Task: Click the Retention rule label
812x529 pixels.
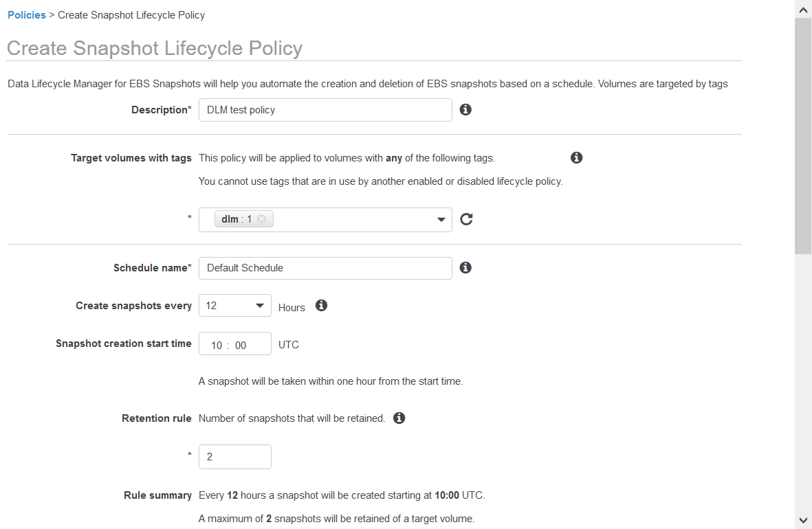Action: click(x=156, y=418)
